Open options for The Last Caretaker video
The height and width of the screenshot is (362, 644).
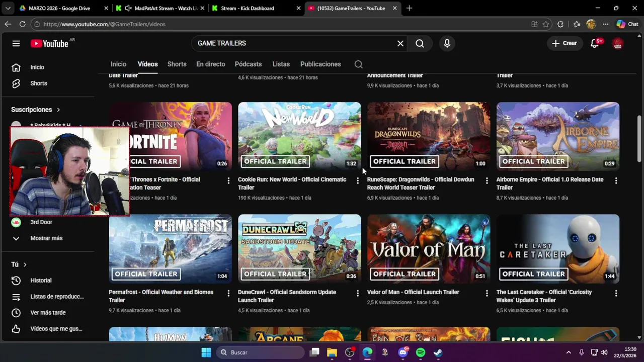pyautogui.click(x=616, y=293)
